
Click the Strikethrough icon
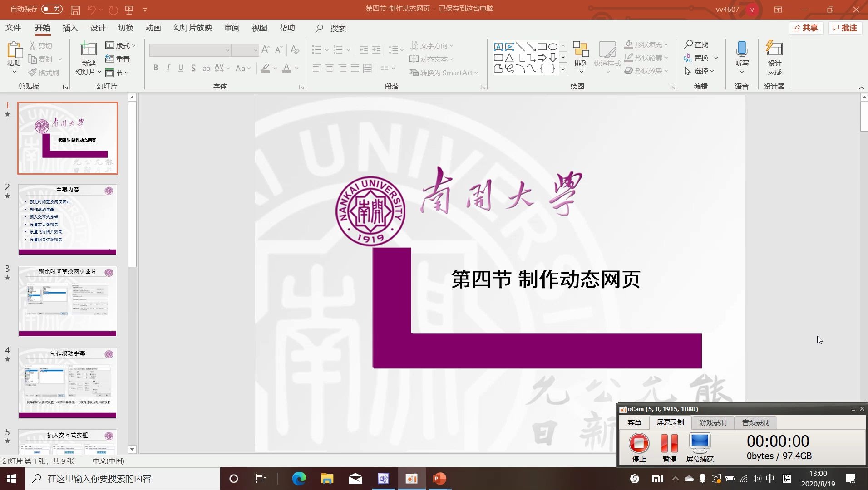pos(206,68)
